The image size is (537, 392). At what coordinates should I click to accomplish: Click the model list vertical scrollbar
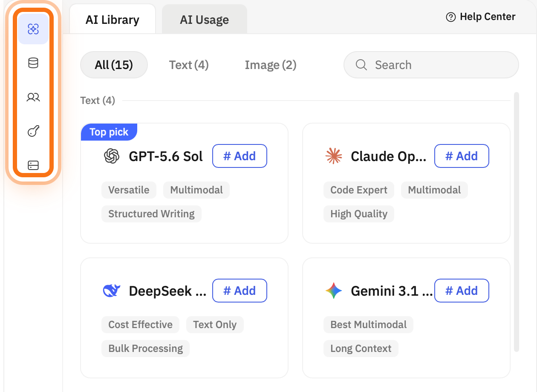(517, 222)
